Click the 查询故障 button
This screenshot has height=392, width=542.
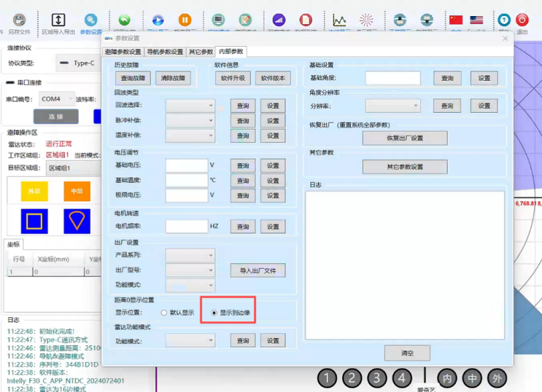click(x=133, y=78)
